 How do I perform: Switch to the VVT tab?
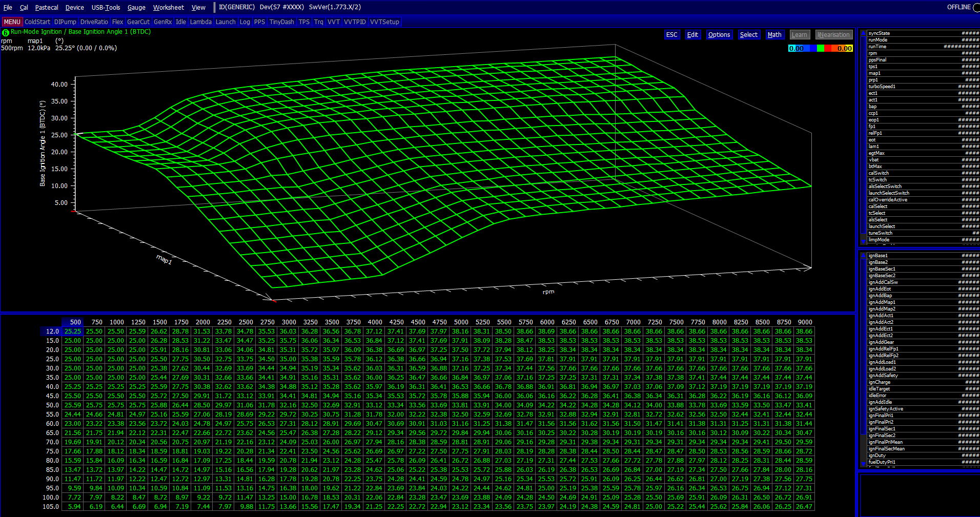pos(334,22)
